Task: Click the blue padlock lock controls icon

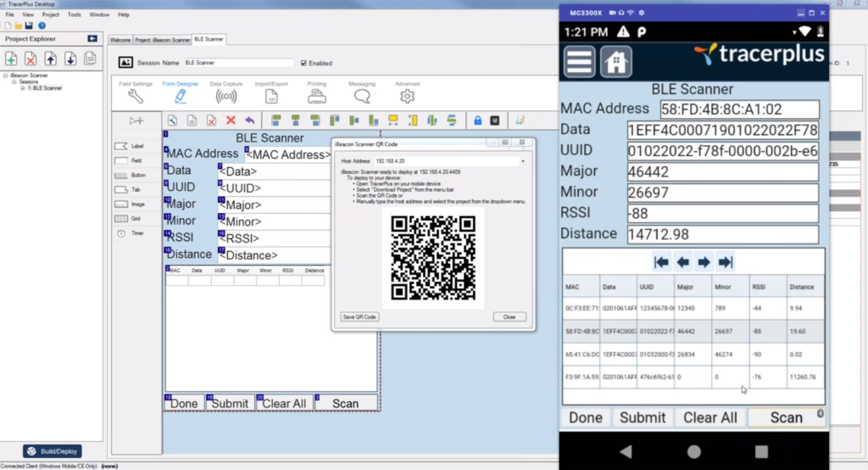Action: click(477, 120)
